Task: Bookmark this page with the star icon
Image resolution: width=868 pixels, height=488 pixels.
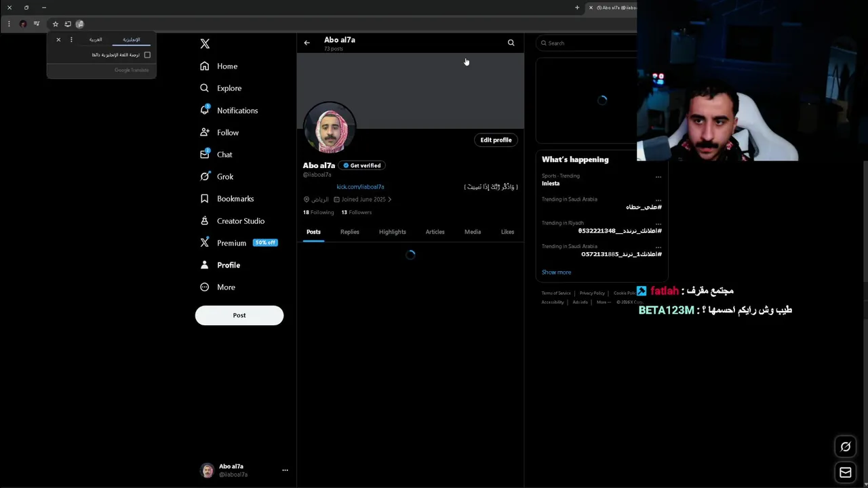Action: point(56,24)
